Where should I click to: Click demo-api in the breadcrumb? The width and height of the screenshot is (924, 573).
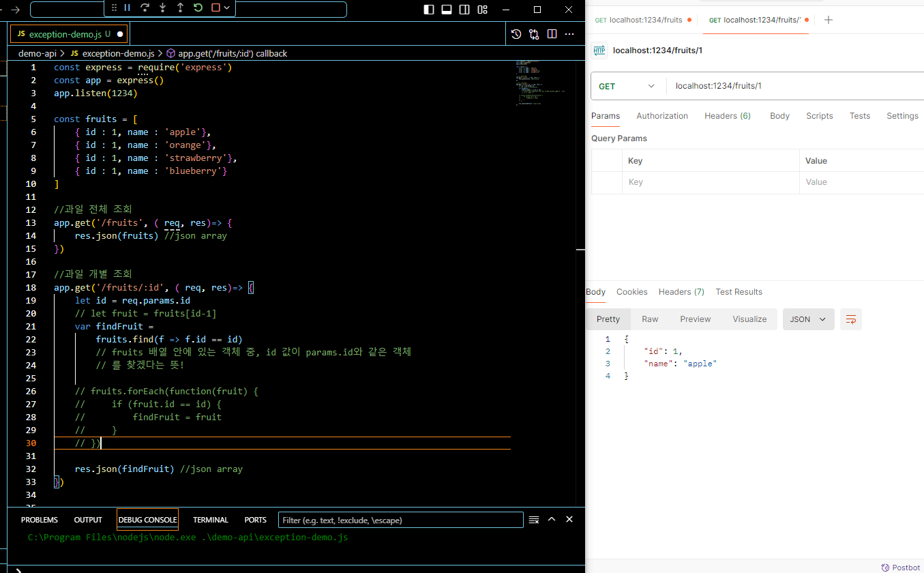coord(37,53)
